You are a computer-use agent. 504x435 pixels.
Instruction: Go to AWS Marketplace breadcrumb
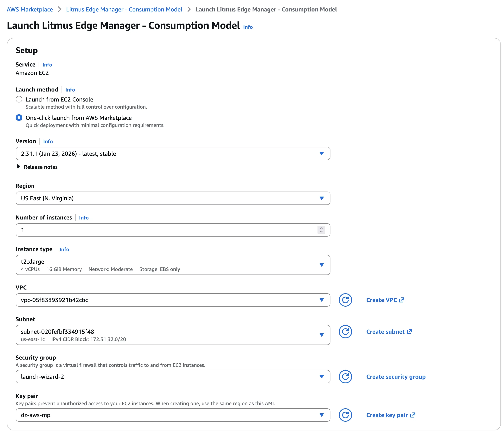30,9
